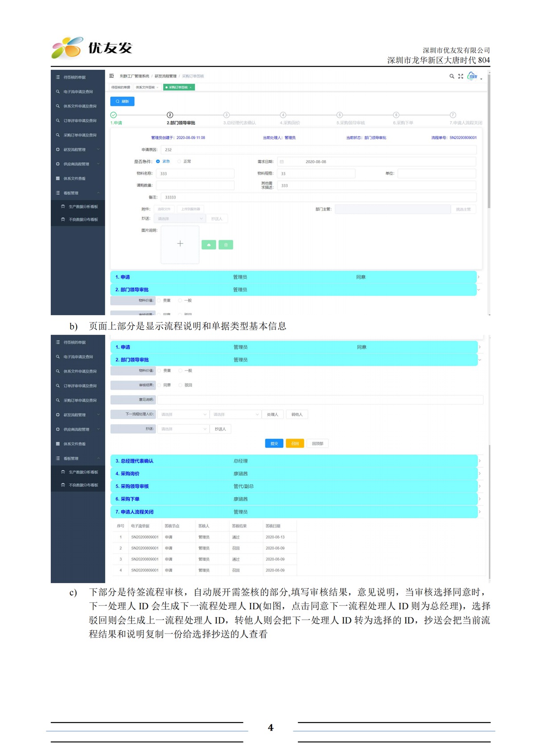
Task: Expand the 3. 总经理代表确认 panel
Action: (x=293, y=461)
